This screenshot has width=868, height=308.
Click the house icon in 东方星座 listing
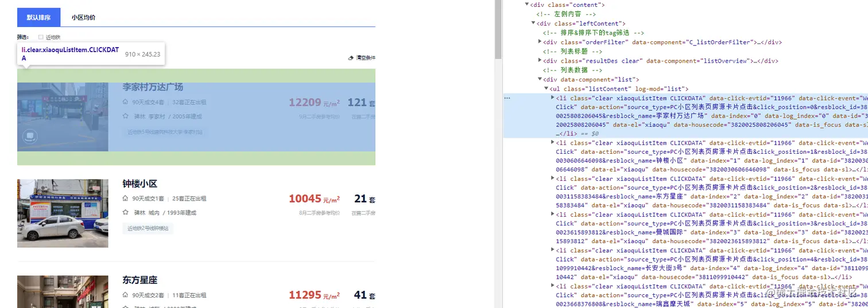coord(125,295)
